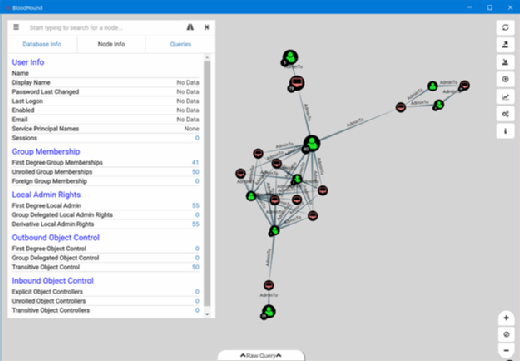Select the large central green user node
This screenshot has width=520, height=361.
coord(312,144)
